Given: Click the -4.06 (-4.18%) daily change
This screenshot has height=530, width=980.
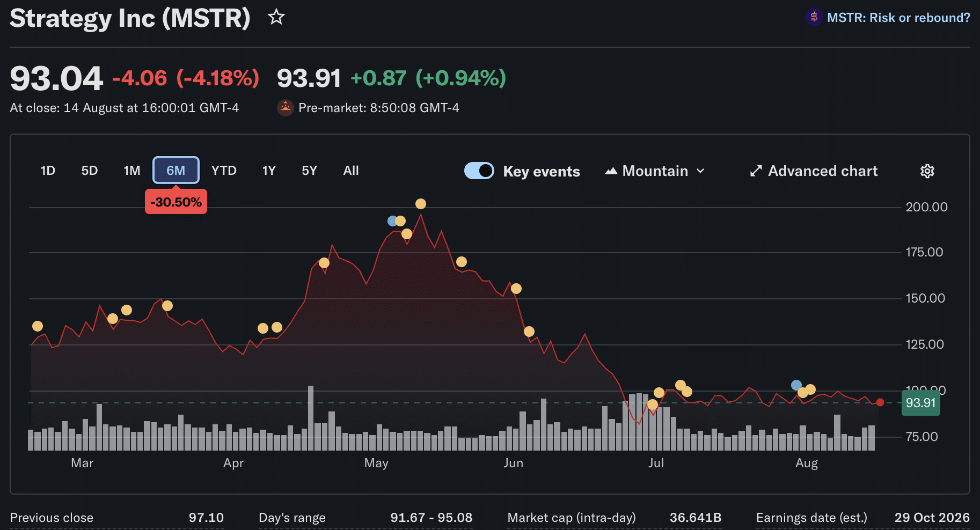Looking at the screenshot, I should coord(186,78).
